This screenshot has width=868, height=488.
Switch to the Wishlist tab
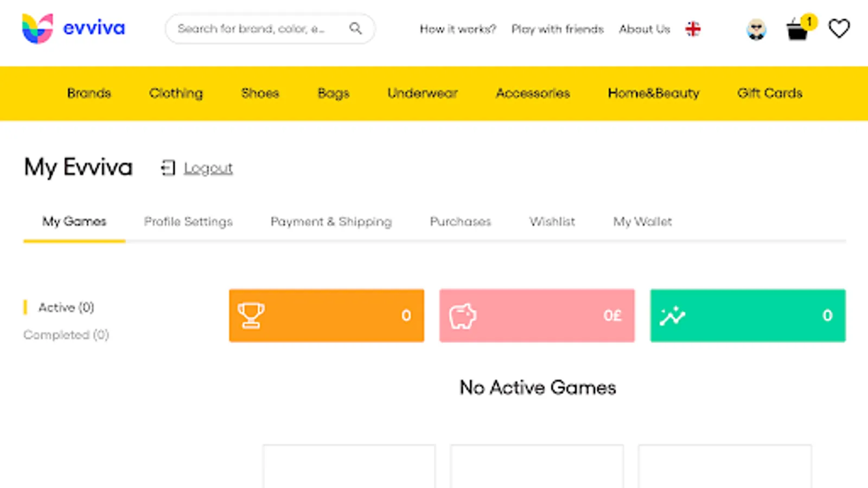(x=552, y=221)
